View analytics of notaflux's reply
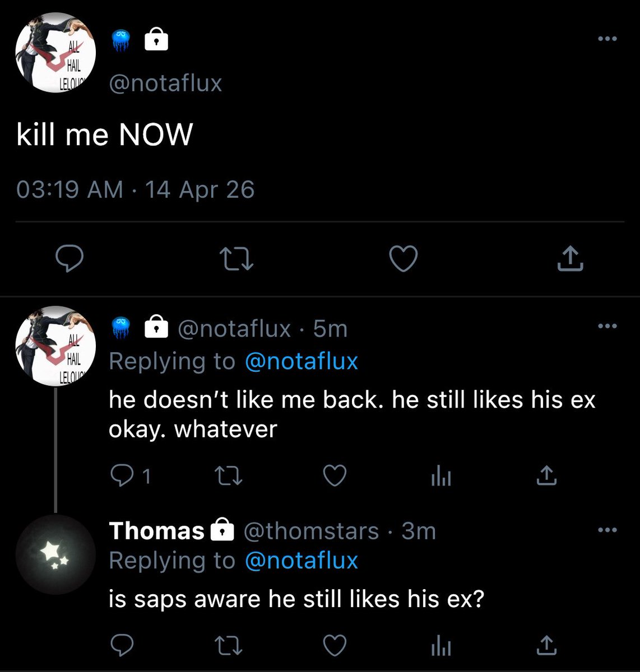This screenshot has width=640, height=672. pyautogui.click(x=441, y=477)
